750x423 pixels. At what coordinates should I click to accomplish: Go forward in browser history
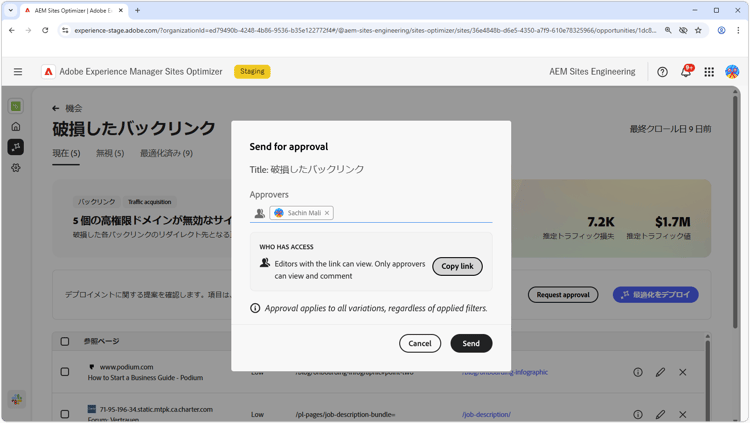pos(28,30)
